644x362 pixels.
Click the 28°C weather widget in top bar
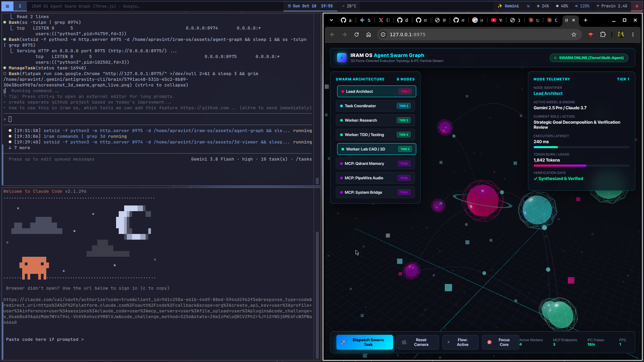coord(349,6)
